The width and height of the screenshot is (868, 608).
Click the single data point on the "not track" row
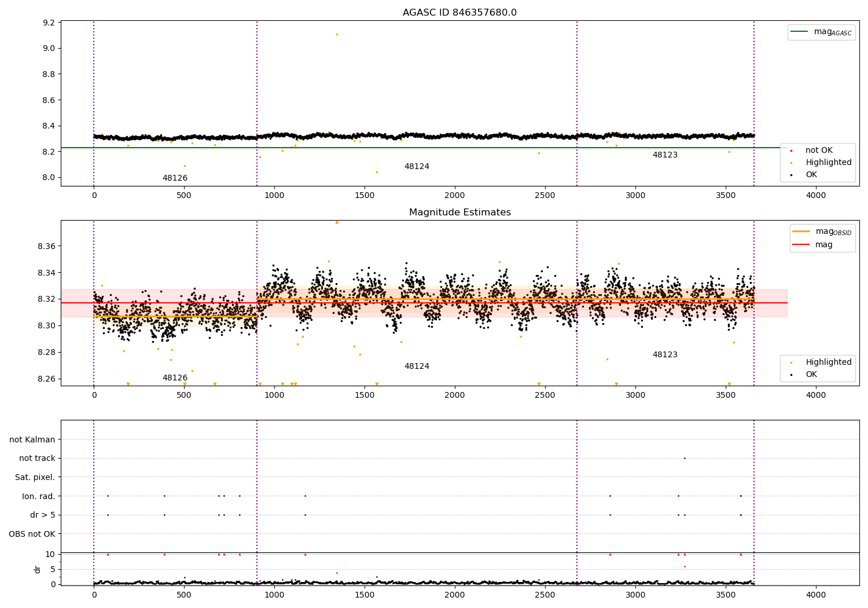point(685,458)
